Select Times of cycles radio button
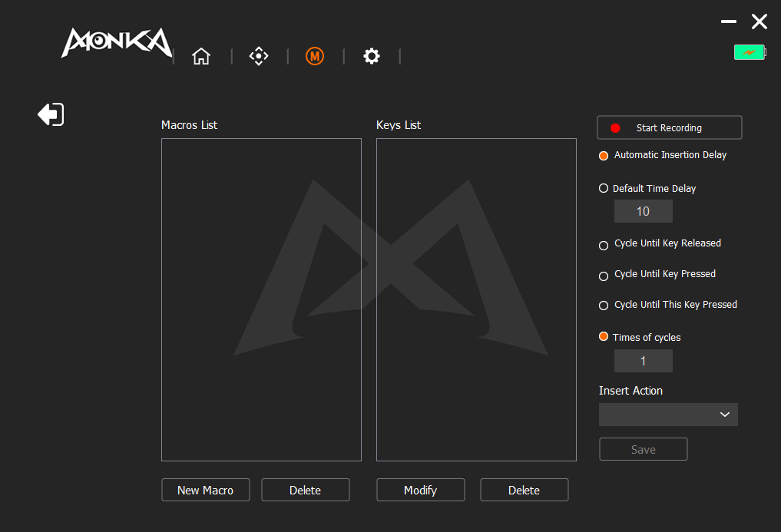This screenshot has width=781, height=532. [x=604, y=337]
